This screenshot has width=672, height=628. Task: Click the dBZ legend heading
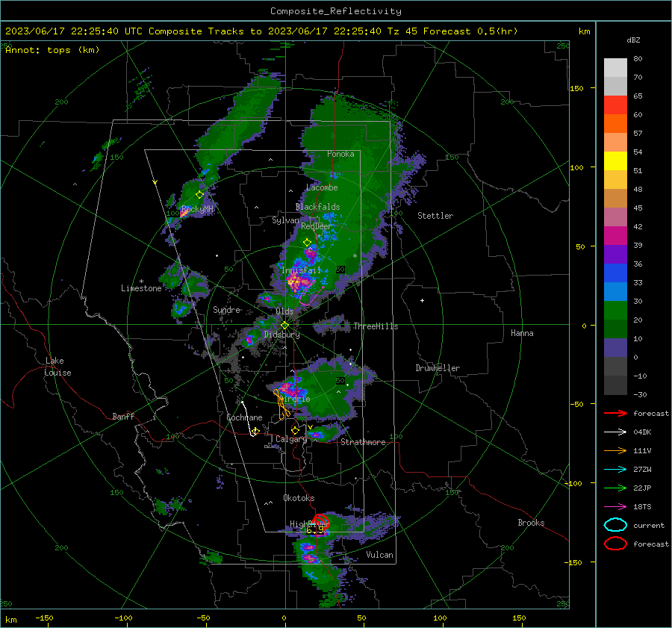coord(633,40)
